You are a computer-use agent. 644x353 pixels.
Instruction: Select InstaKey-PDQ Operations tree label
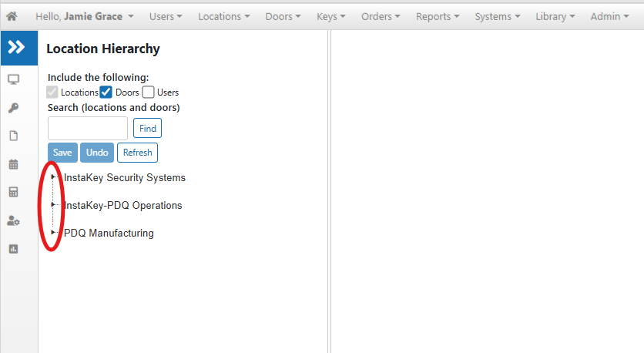122,205
